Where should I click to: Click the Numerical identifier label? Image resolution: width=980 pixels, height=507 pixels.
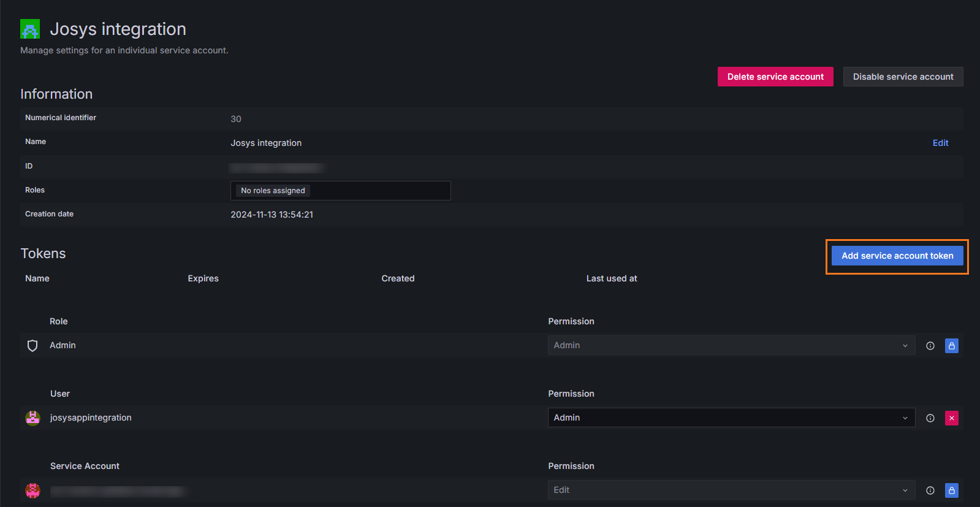[x=61, y=118]
